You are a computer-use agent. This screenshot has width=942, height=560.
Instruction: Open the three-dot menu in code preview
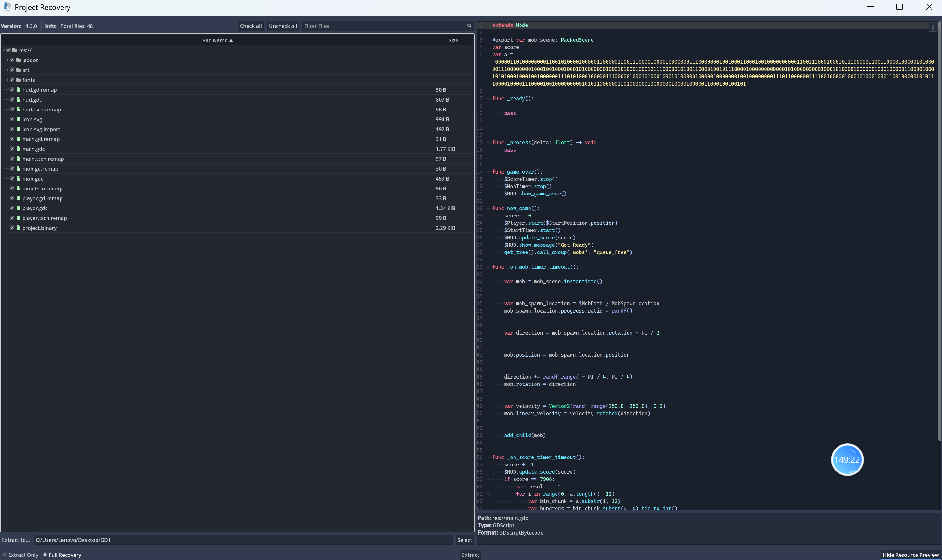coord(932,27)
